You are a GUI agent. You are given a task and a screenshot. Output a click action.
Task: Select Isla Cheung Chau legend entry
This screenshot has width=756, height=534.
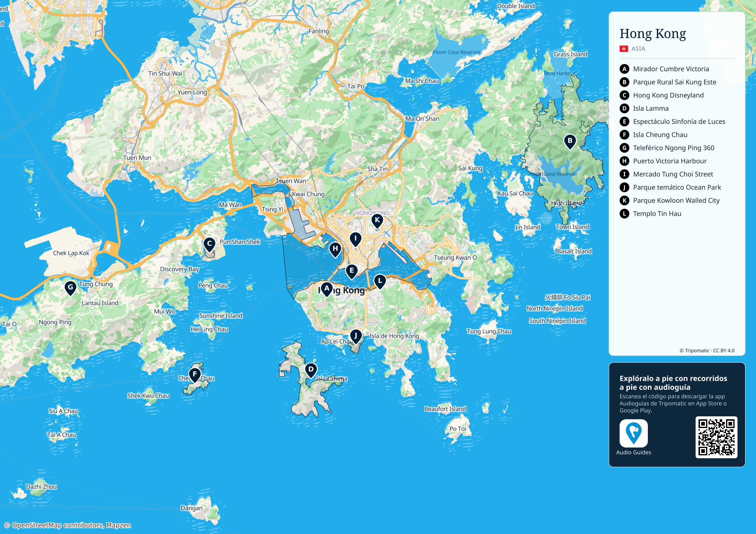660,135
